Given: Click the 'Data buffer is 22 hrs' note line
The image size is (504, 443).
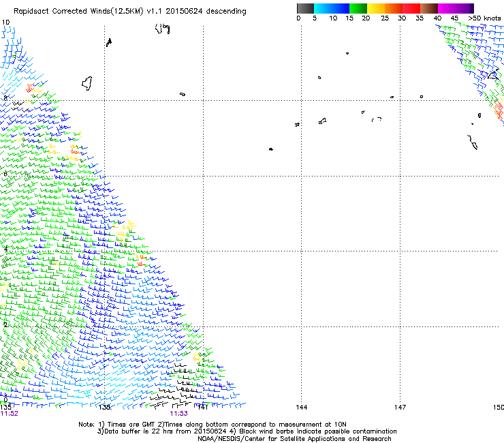Looking at the screenshot, I should [x=247, y=431].
